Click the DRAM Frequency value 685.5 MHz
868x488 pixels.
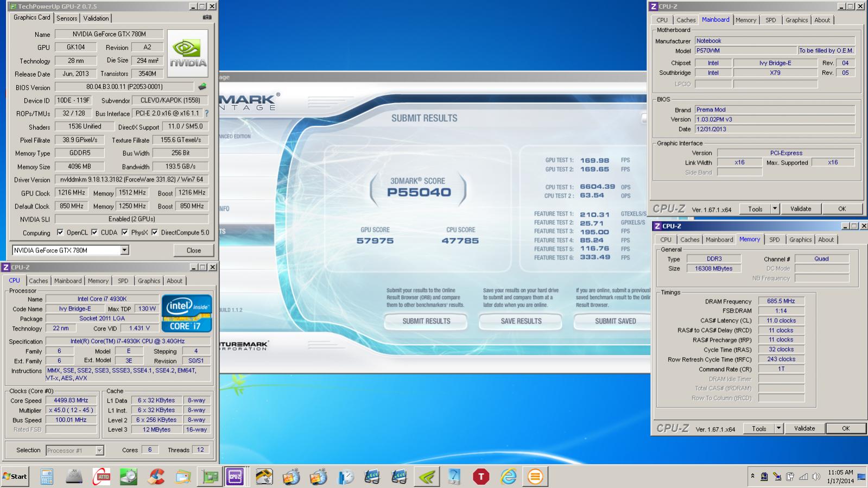coord(781,301)
